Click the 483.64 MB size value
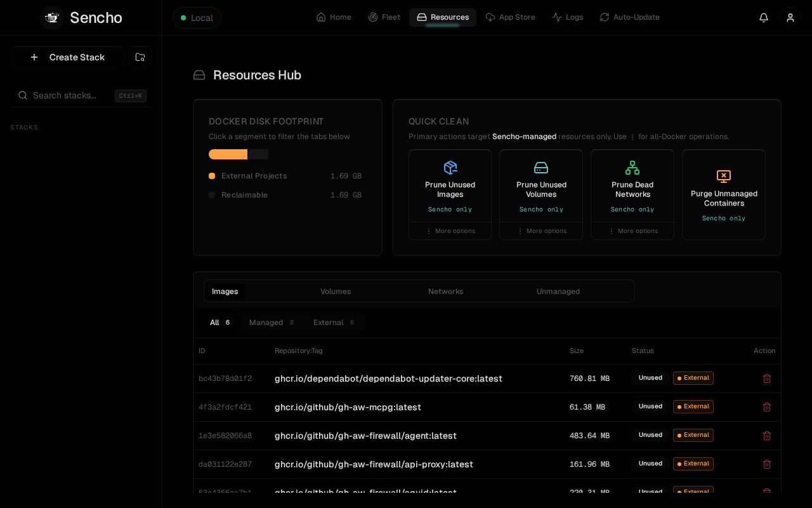 589,436
